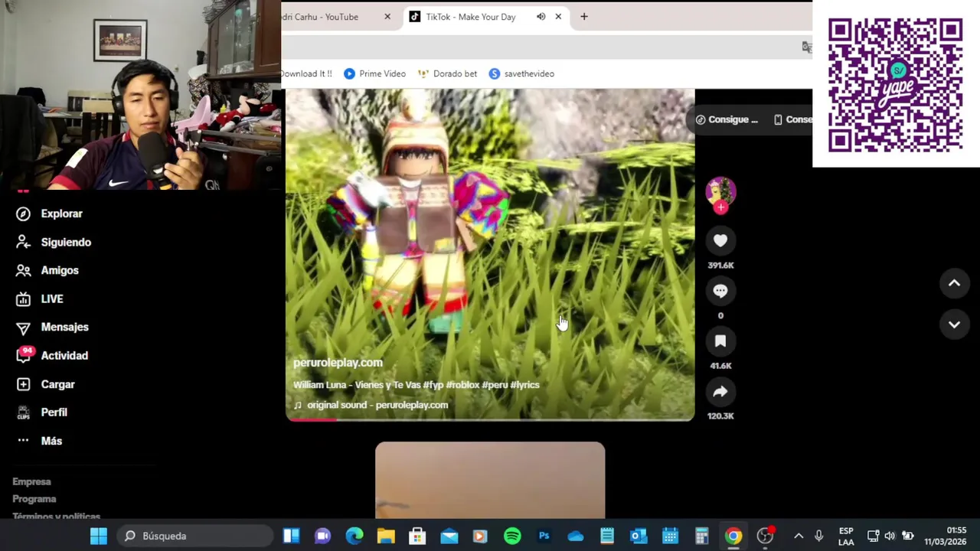
Task: Launch Microsoft Edge from the taskbar
Action: click(354, 536)
